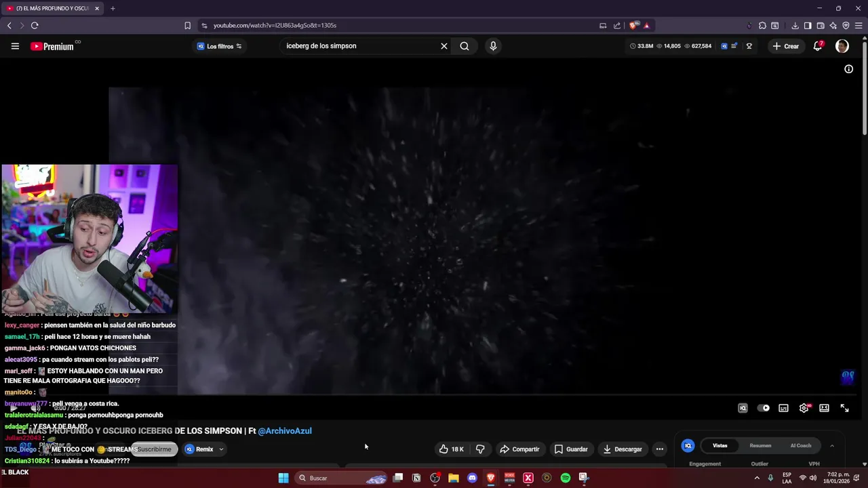Toggle autoplay switch in the player
This screenshot has width=868, height=488.
tap(764, 408)
